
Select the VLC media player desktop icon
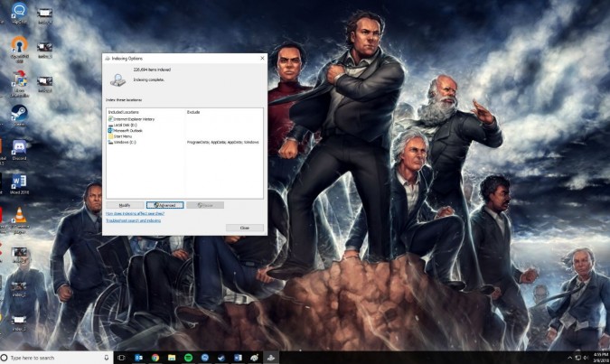(19, 215)
